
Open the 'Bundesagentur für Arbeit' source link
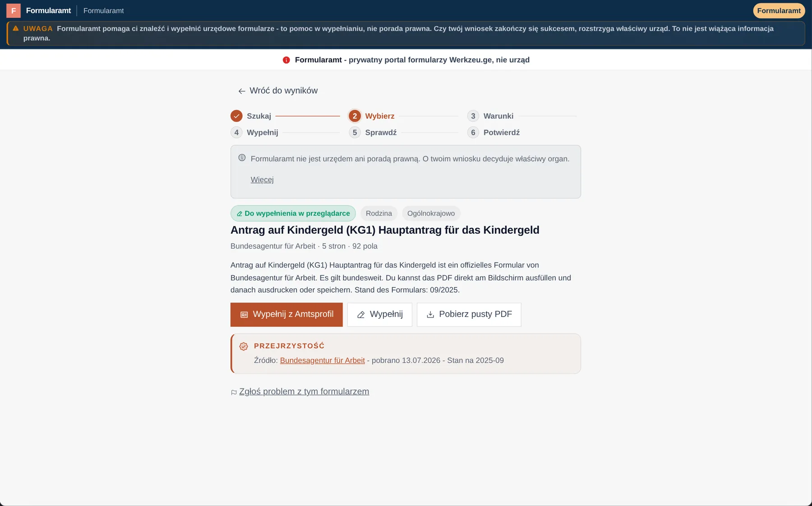point(323,360)
